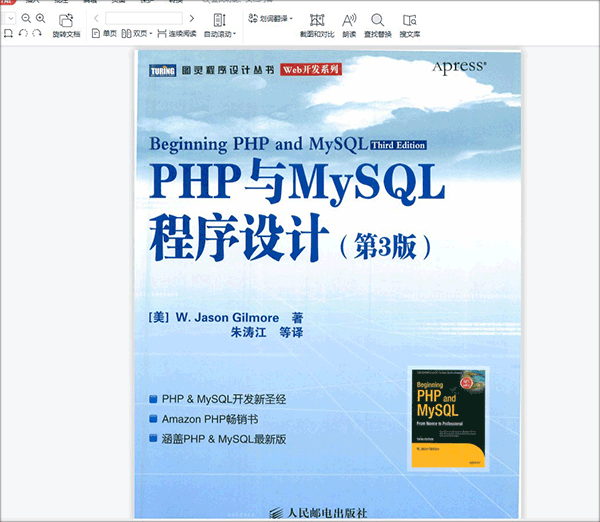Click the small book cover thumbnail image
600x522 pixels.
click(x=447, y=419)
